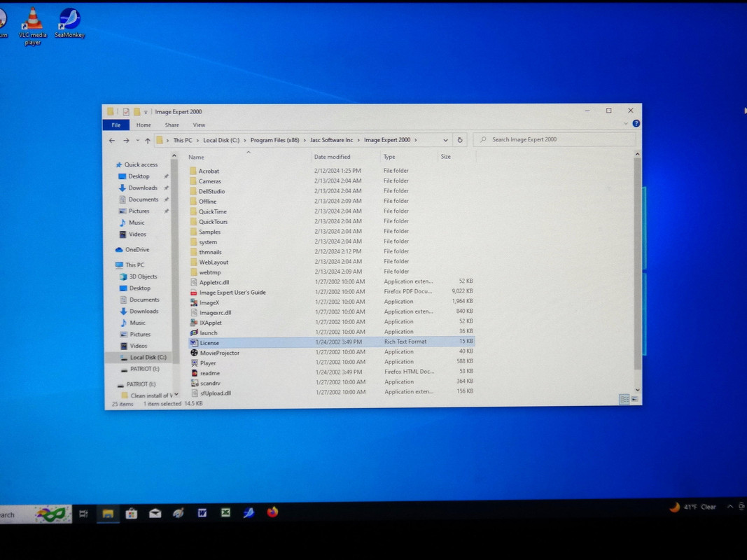Open the recent locations dropdown arrow
This screenshot has height=560, width=747.
(x=138, y=141)
